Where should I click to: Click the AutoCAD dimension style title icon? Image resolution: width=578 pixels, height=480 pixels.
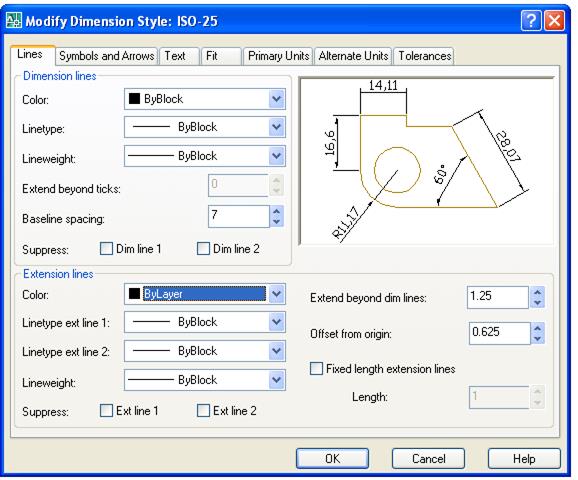coord(14,20)
